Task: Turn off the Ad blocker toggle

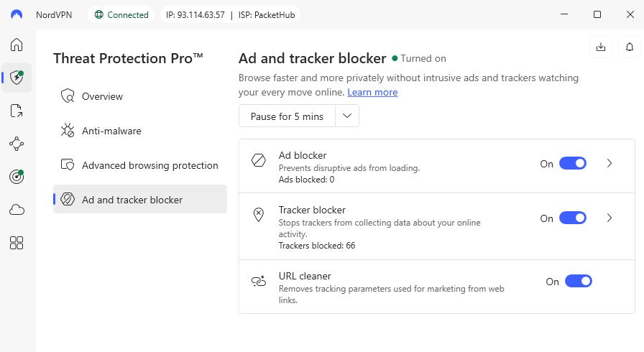Action: coord(573,163)
